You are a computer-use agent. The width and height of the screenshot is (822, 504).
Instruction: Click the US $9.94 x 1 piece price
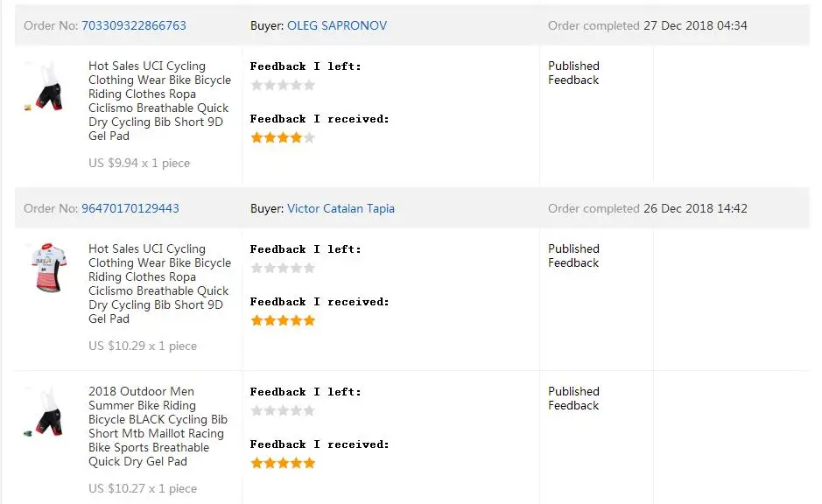139,164
